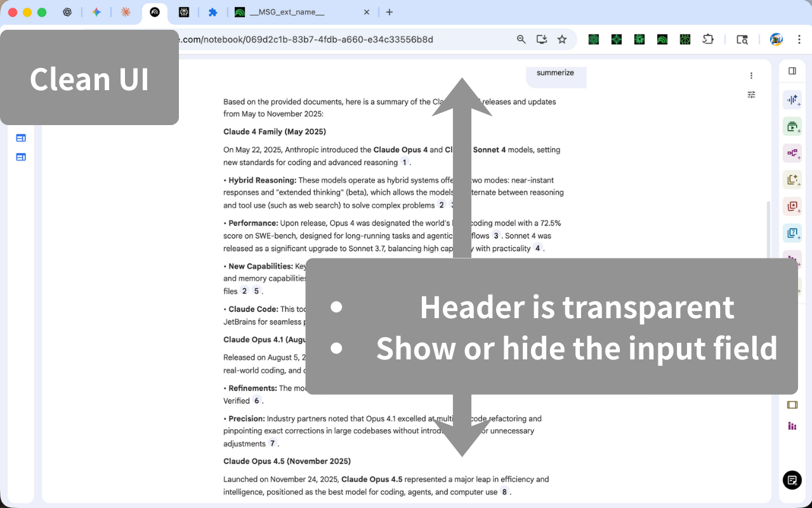The height and width of the screenshot is (508, 812).
Task: Create a Report in Studio
Action: tap(792, 180)
